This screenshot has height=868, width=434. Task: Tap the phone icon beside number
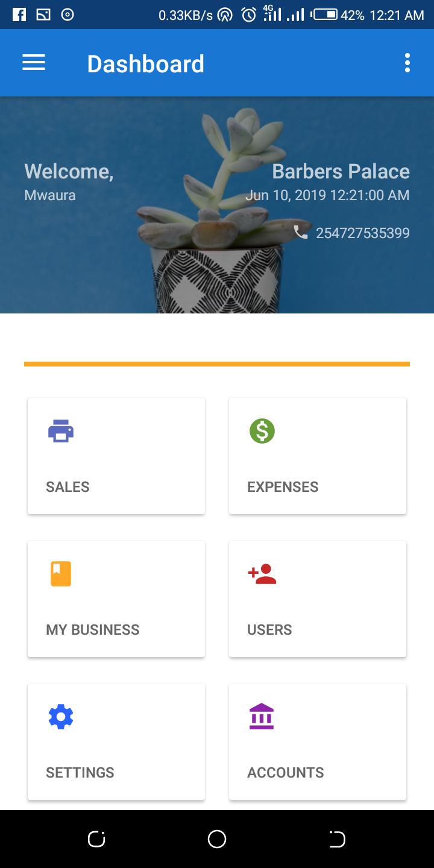coord(300,232)
